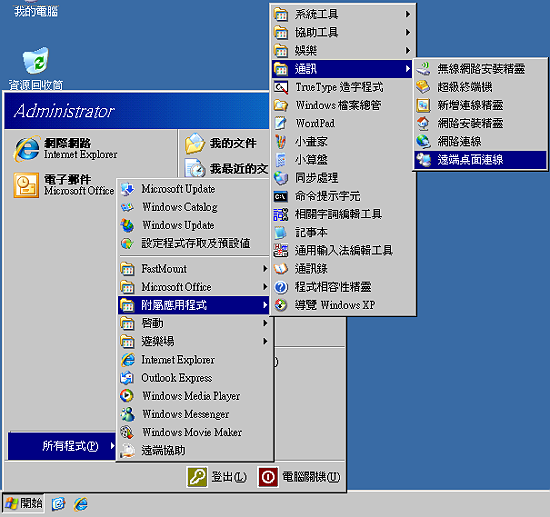The height and width of the screenshot is (517, 550).
Task: Expand the Microsoft Office submenu arrow
Action: click(x=265, y=287)
